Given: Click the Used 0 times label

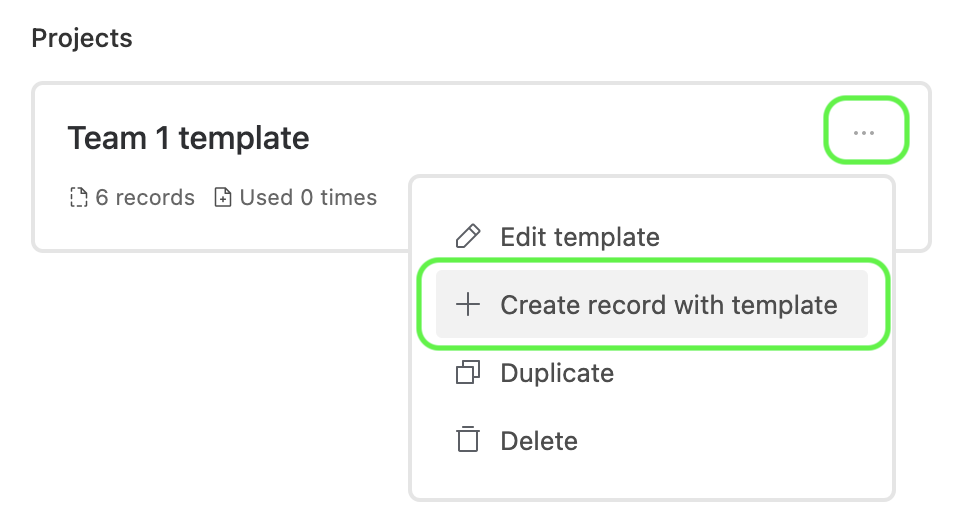Looking at the screenshot, I should 308,198.
